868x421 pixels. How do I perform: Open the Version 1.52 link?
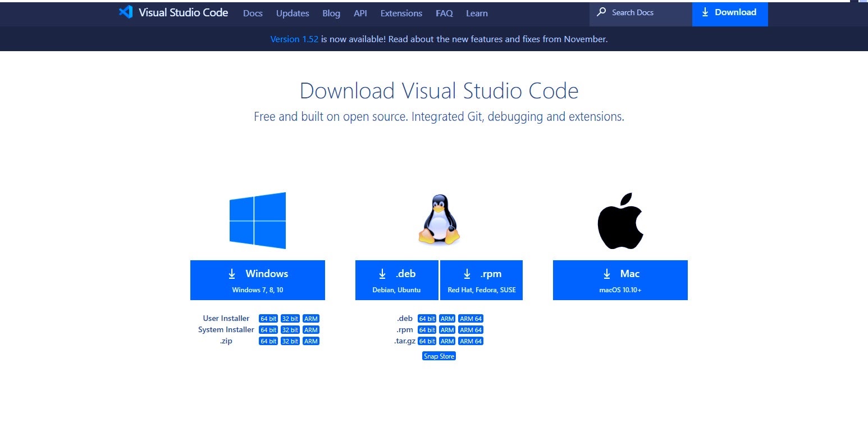(x=294, y=39)
